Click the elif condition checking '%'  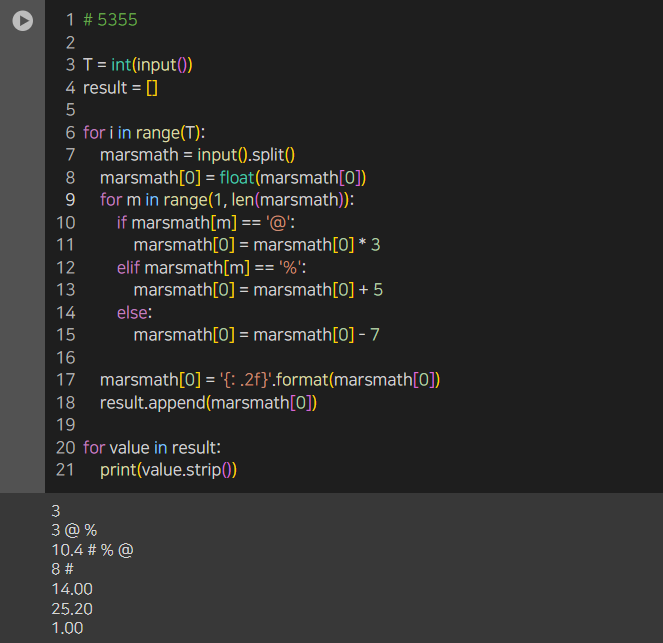pos(212,268)
